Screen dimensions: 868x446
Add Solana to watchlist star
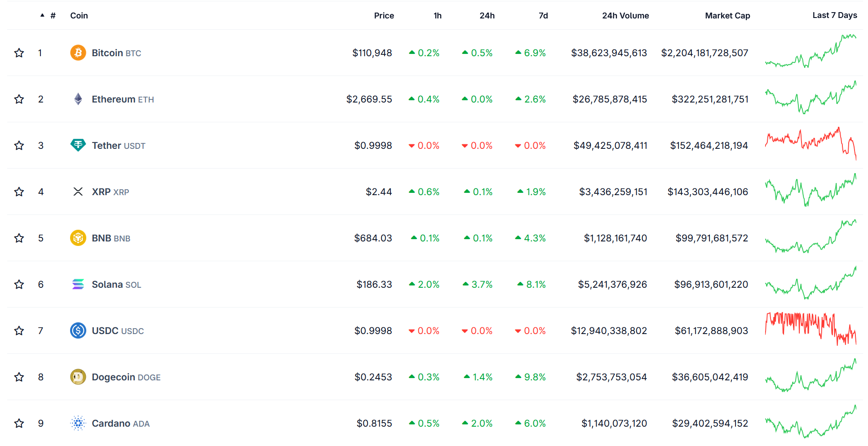pyautogui.click(x=19, y=285)
